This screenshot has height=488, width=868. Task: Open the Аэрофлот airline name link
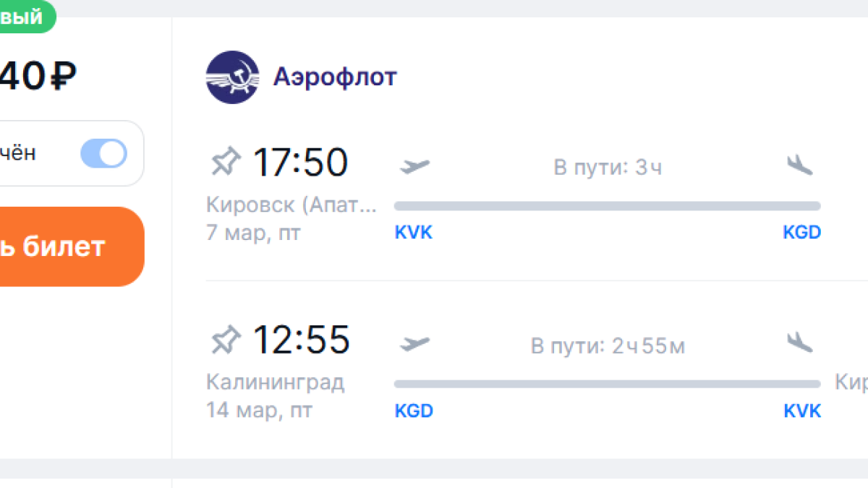pos(335,77)
